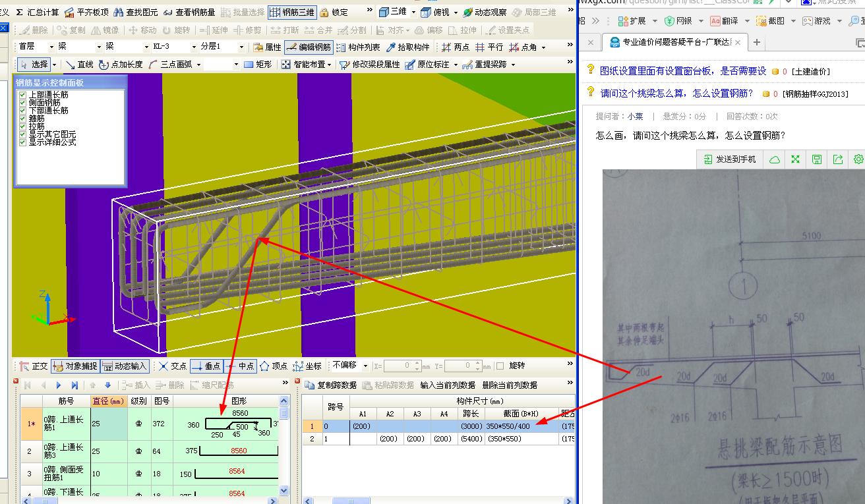Viewport: 865px width, 504px height.
Task: Click 删除当前列数据 button
Action: click(510, 385)
